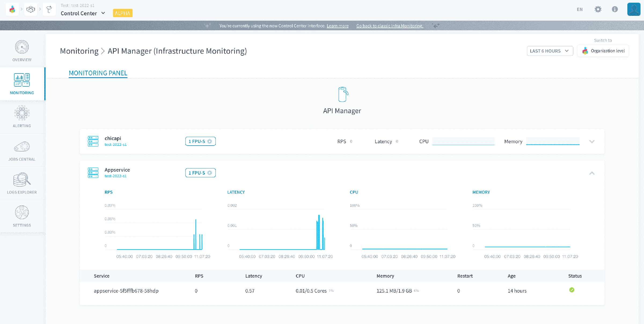Image resolution: width=644 pixels, height=324 pixels.
Task: Open the home logo icon in the breadcrumb
Action: tap(12, 10)
